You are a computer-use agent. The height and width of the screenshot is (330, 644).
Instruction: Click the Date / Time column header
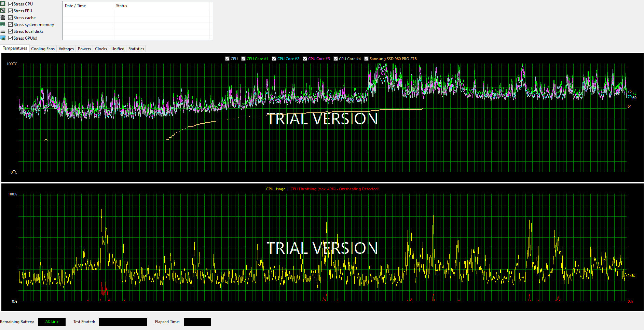[88, 6]
